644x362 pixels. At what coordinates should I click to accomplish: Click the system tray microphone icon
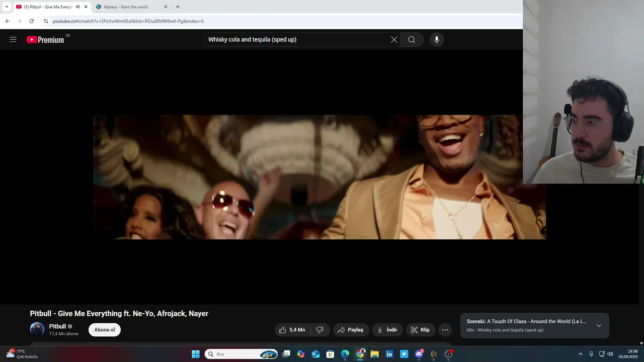tap(591, 354)
